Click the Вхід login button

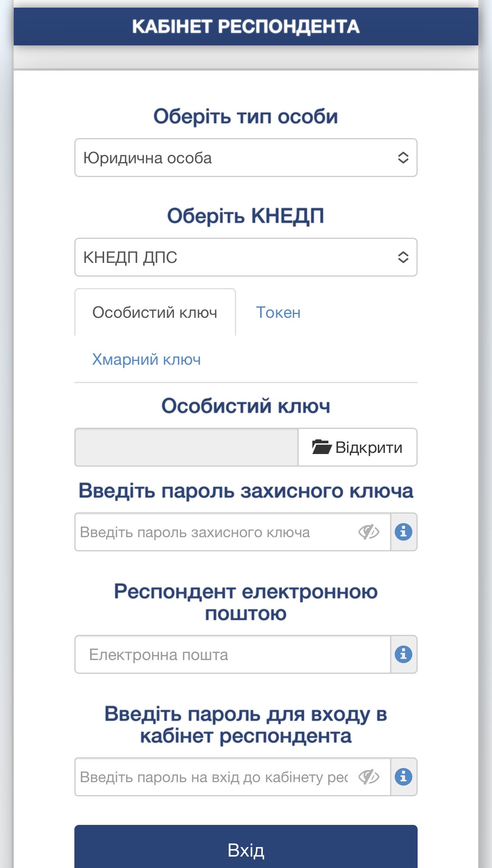[x=246, y=847]
